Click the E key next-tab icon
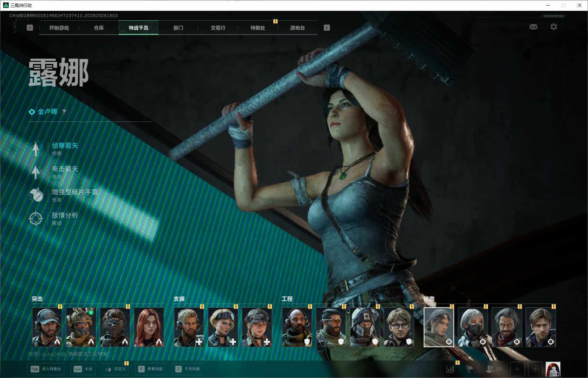The height and width of the screenshot is (378, 588). click(327, 28)
